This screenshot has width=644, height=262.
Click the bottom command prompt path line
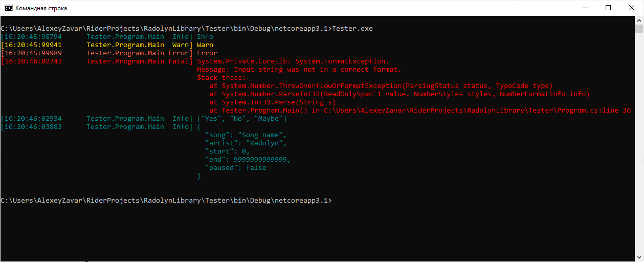pos(166,201)
